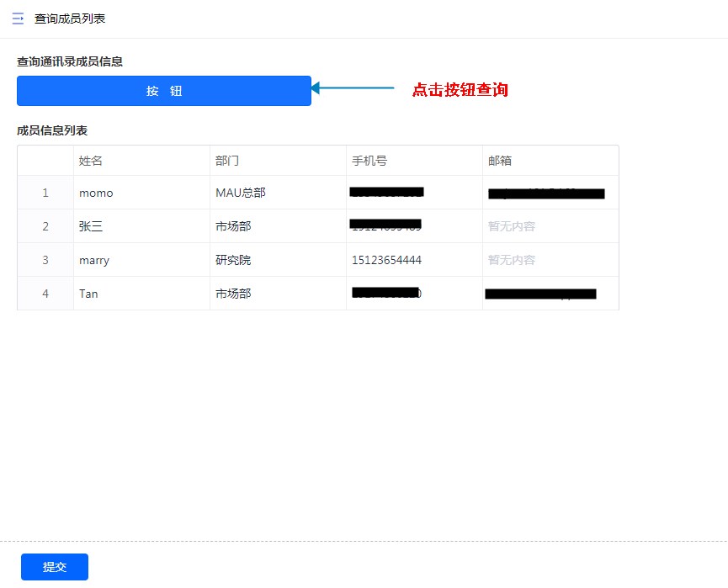This screenshot has height=588, width=728.
Task: Click the 提交 submit button
Action: click(x=55, y=567)
